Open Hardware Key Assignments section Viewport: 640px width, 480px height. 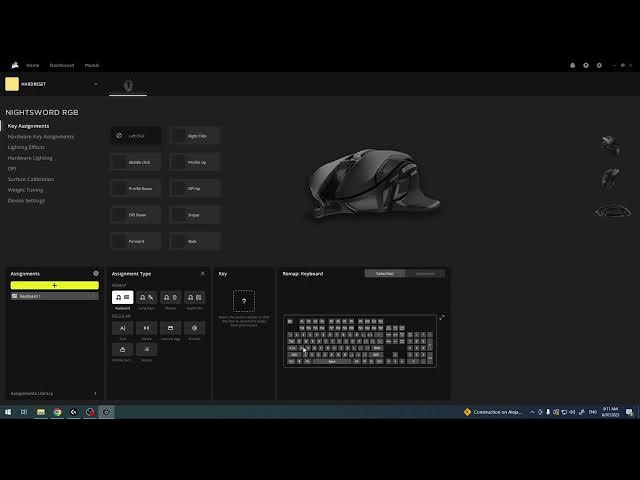coord(41,137)
